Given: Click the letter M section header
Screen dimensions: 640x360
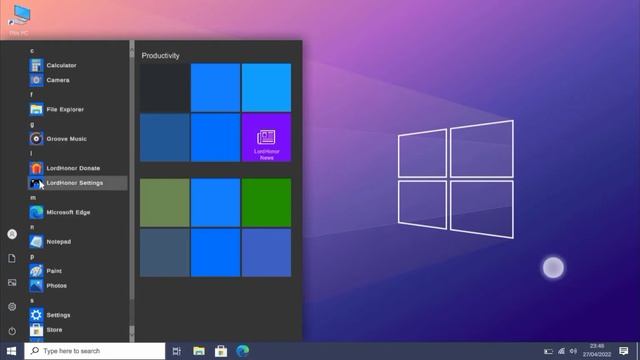Looking at the screenshot, I should [33, 198].
